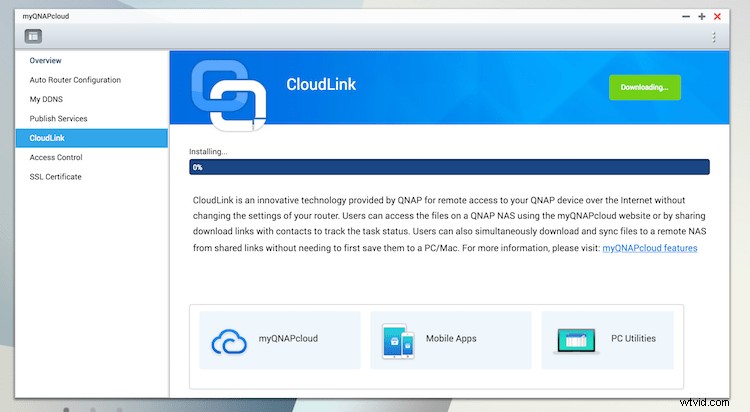Open the myQNAPcloud card
This screenshot has width=750, height=412.
(280, 340)
